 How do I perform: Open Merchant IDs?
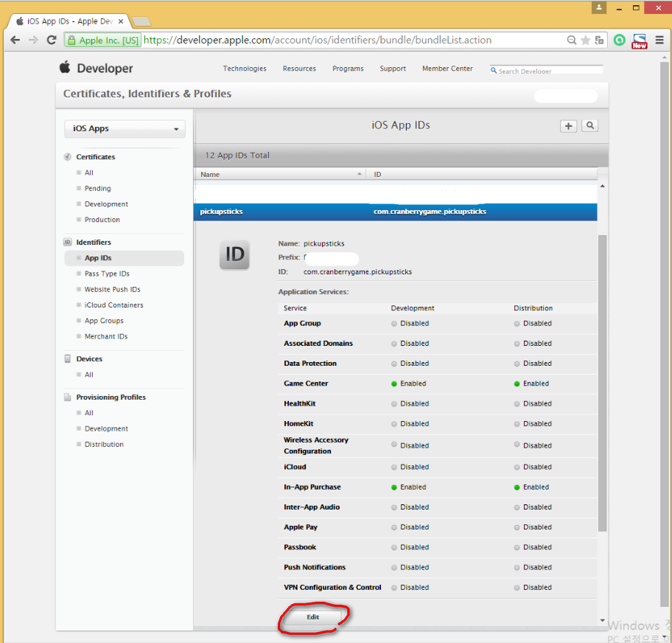click(x=106, y=336)
